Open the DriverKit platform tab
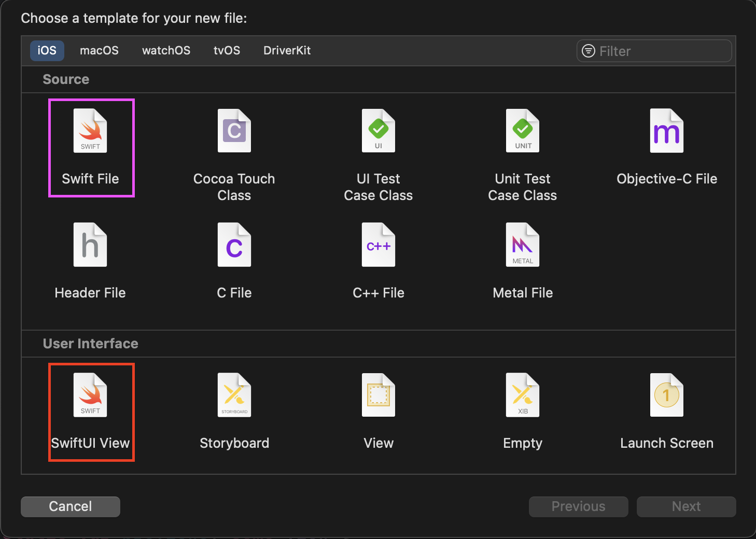Image resolution: width=756 pixels, height=539 pixels. (287, 51)
